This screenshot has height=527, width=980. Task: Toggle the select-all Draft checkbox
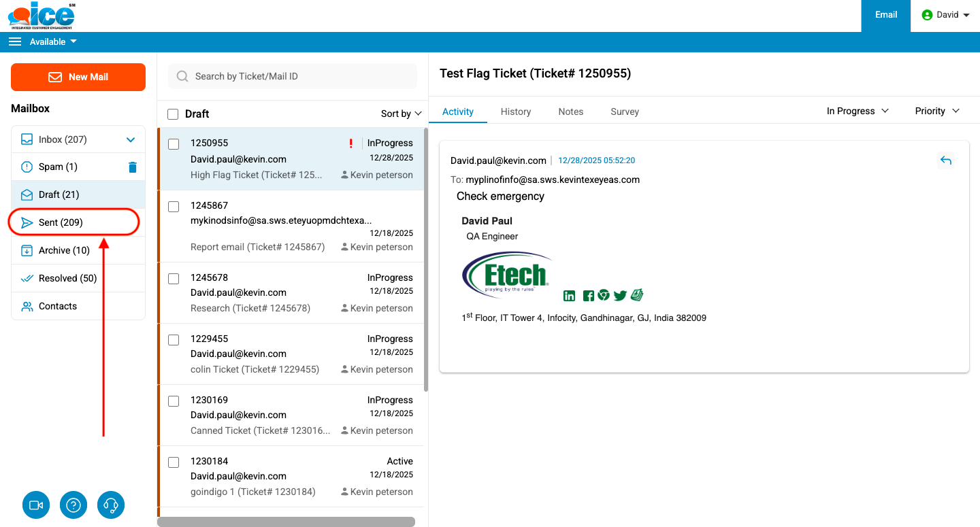click(x=173, y=114)
